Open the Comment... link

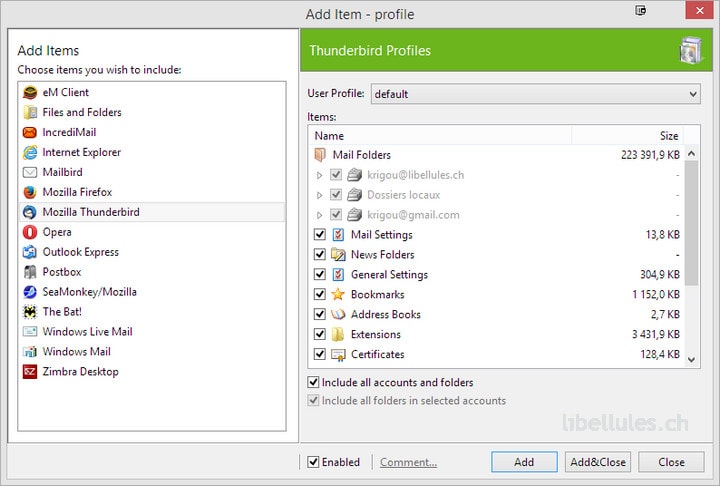tap(408, 462)
